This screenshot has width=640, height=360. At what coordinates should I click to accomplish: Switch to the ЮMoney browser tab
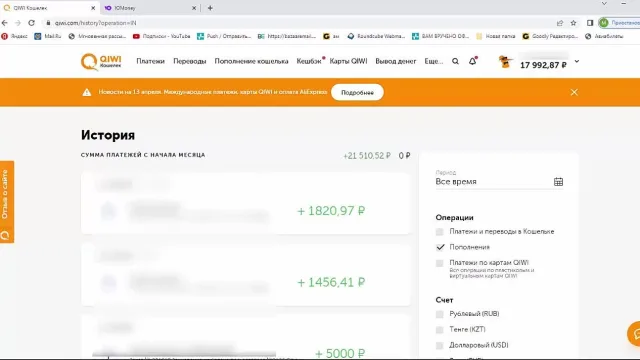149,8
